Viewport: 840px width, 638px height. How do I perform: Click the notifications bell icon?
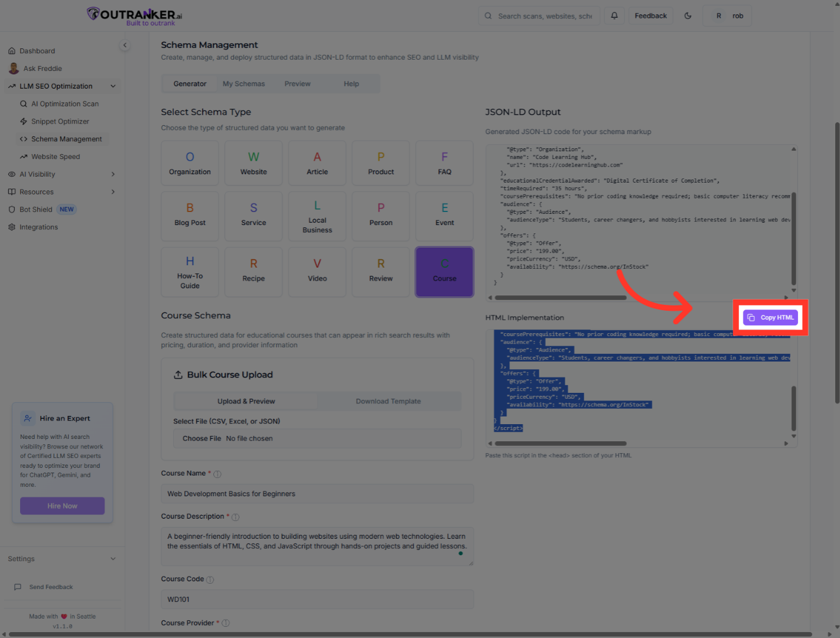pyautogui.click(x=614, y=16)
